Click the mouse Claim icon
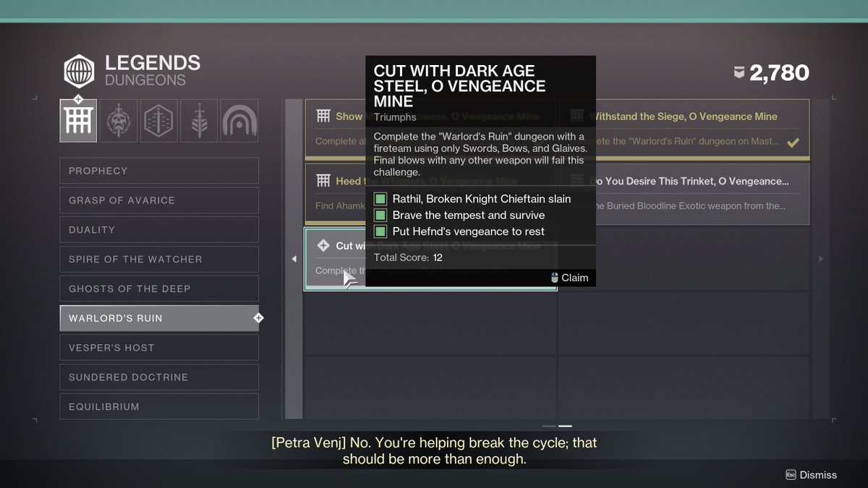The image size is (868, 488). [x=555, y=278]
